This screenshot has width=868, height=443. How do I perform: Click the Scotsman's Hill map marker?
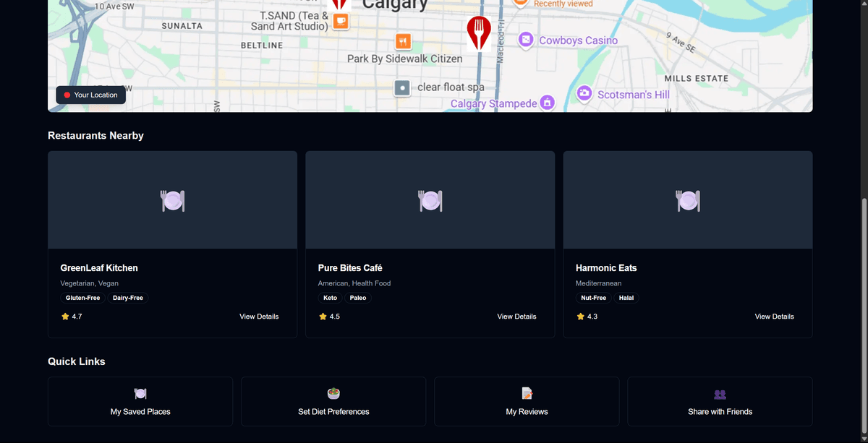point(584,94)
